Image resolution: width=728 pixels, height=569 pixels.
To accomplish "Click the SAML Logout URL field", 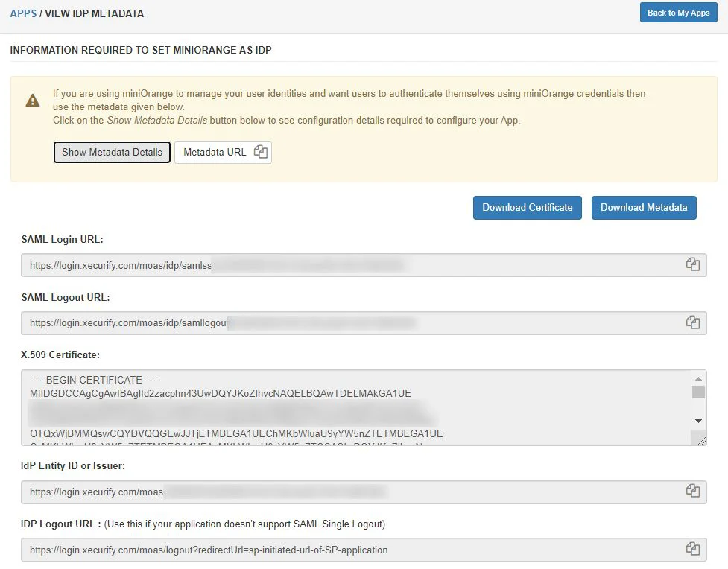I will pos(364,323).
